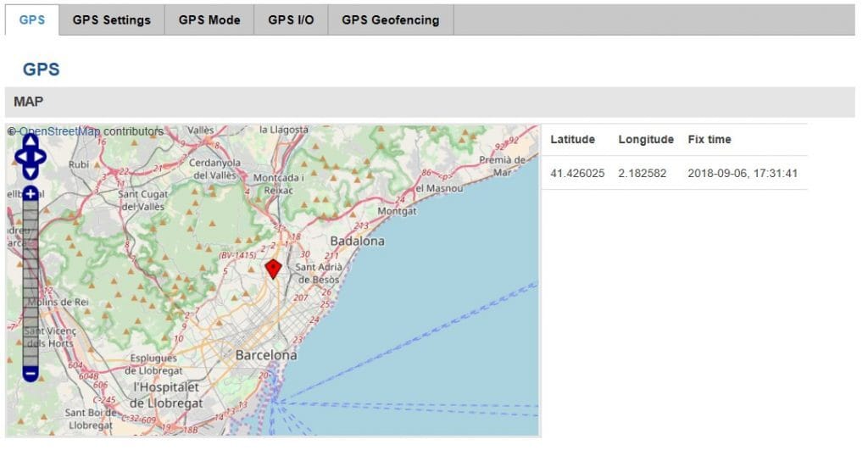
Task: Click the Fix time column header
Action: click(709, 139)
